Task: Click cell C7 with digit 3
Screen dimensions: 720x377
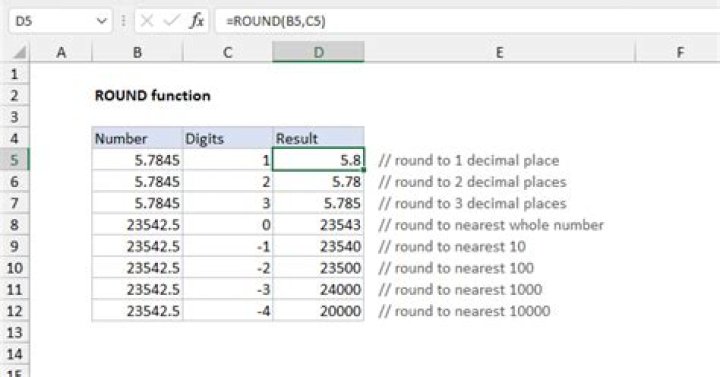Action: coord(227,203)
